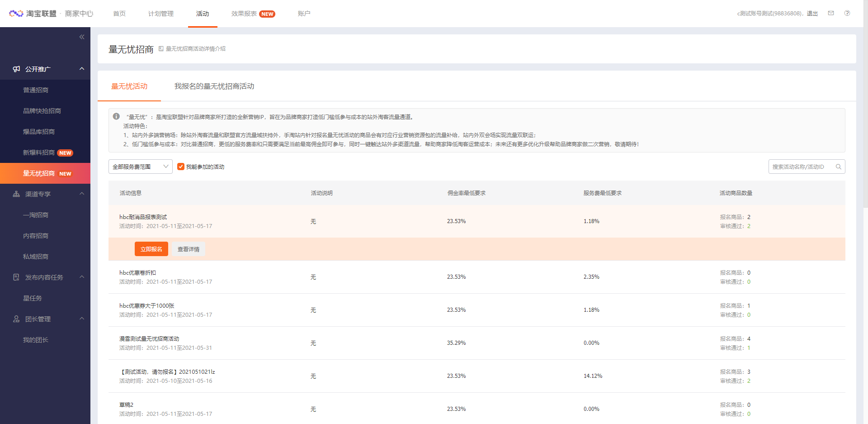
Task: Click the 发布内容任务 document icon
Action: (16, 277)
